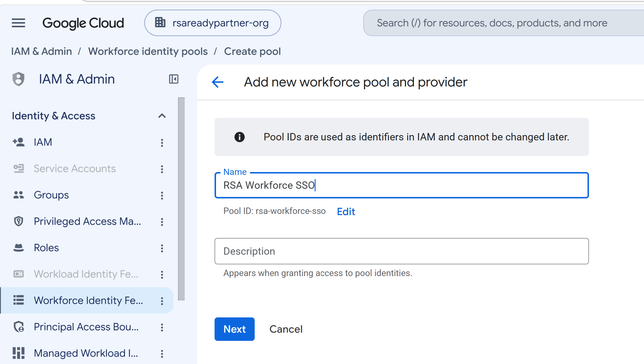The height and width of the screenshot is (364, 644).
Task: Edit the Pool ID
Action: coord(346,212)
